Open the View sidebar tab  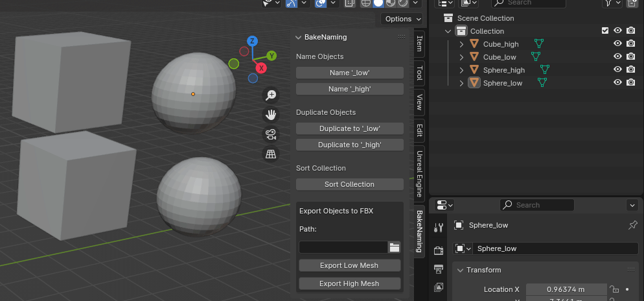419,102
